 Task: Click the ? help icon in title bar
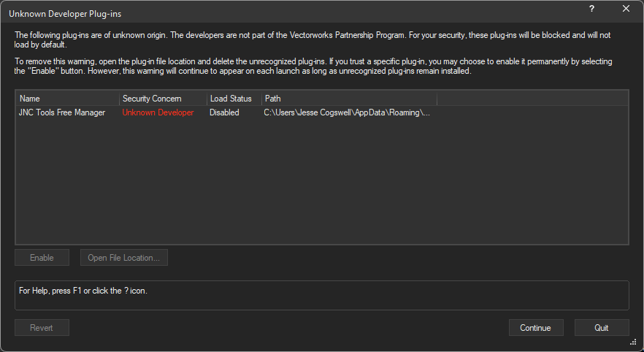(591, 9)
